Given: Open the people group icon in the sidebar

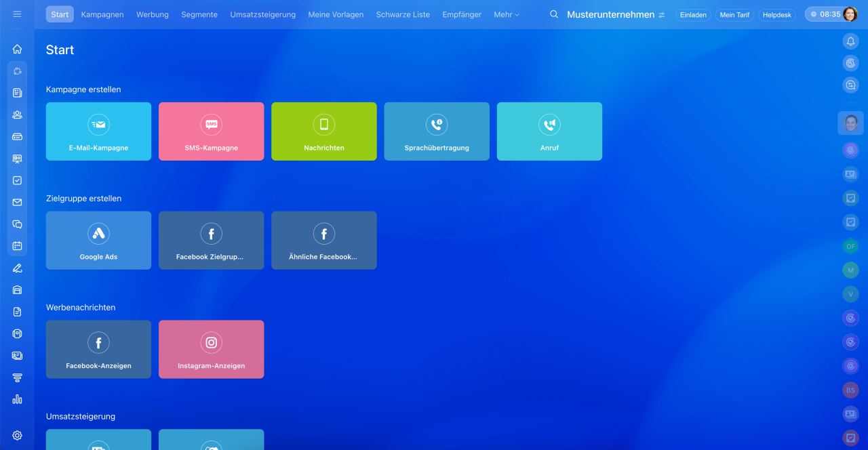Looking at the screenshot, I should pos(17,115).
